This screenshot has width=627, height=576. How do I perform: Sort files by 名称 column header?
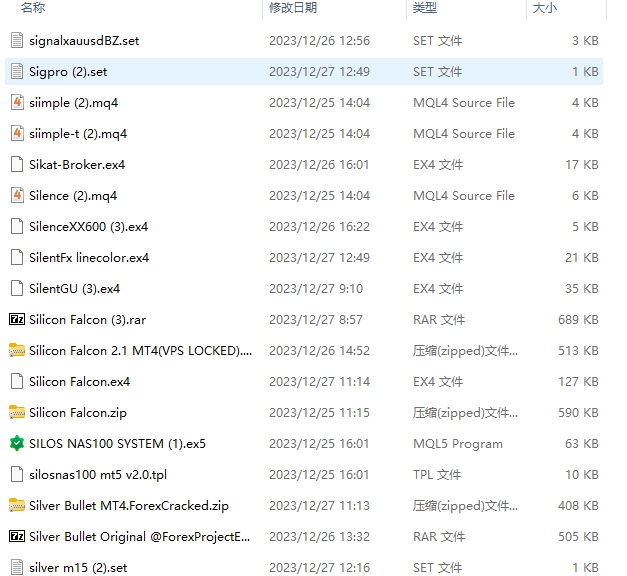click(33, 8)
